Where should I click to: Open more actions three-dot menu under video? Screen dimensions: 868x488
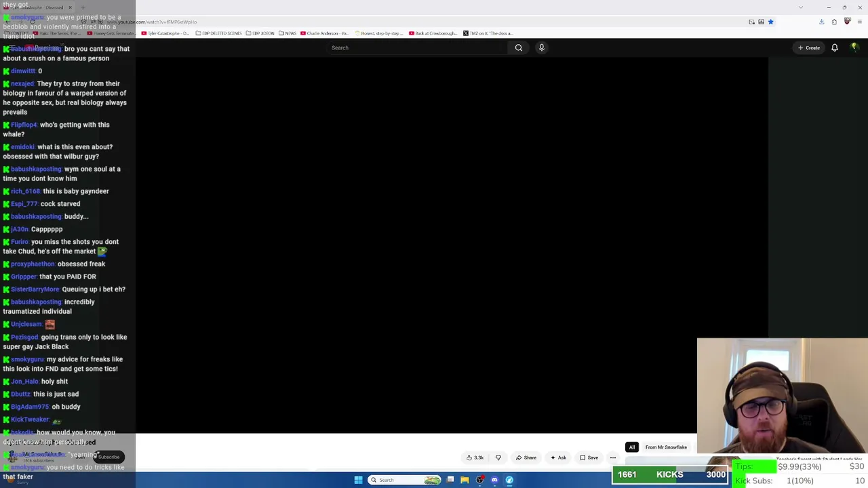[x=613, y=457]
